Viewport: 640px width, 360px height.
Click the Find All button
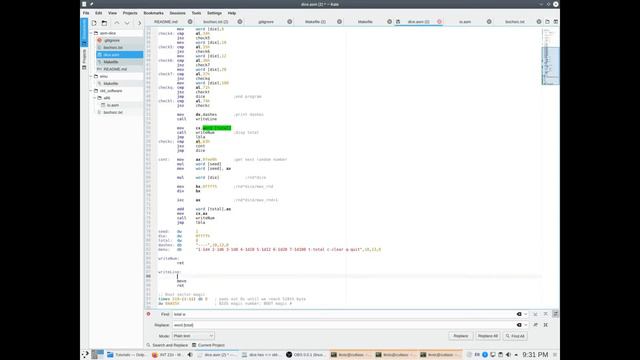coord(515,336)
